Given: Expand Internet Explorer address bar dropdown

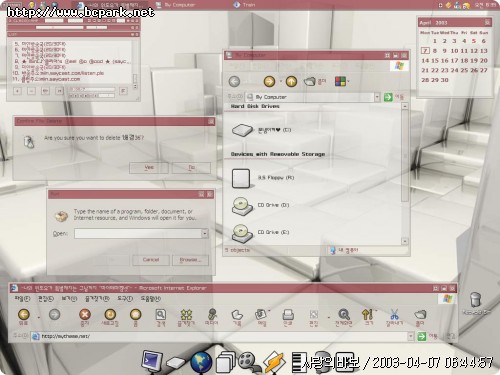Looking at the screenshot, I should (x=411, y=336).
